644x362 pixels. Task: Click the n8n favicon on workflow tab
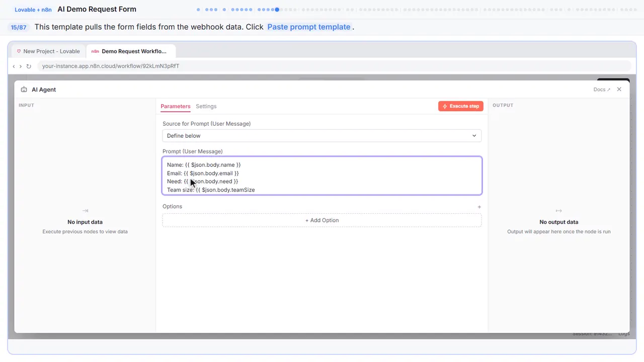[x=95, y=51]
